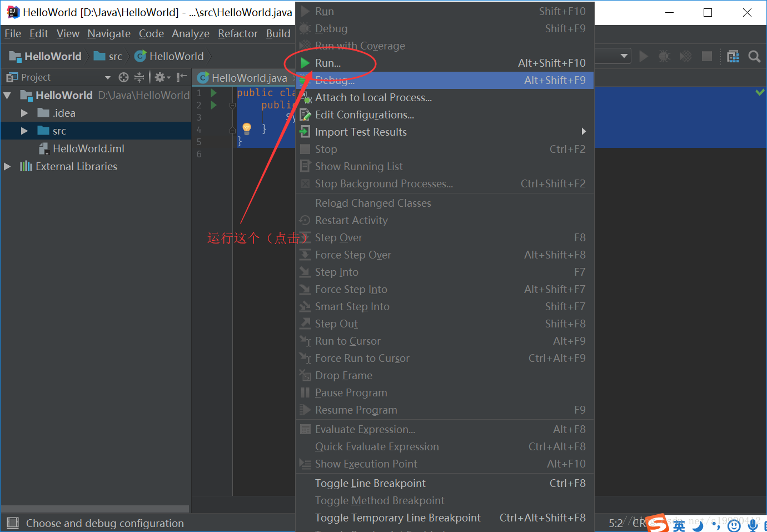Click the yellow intention light bulb

(x=247, y=129)
